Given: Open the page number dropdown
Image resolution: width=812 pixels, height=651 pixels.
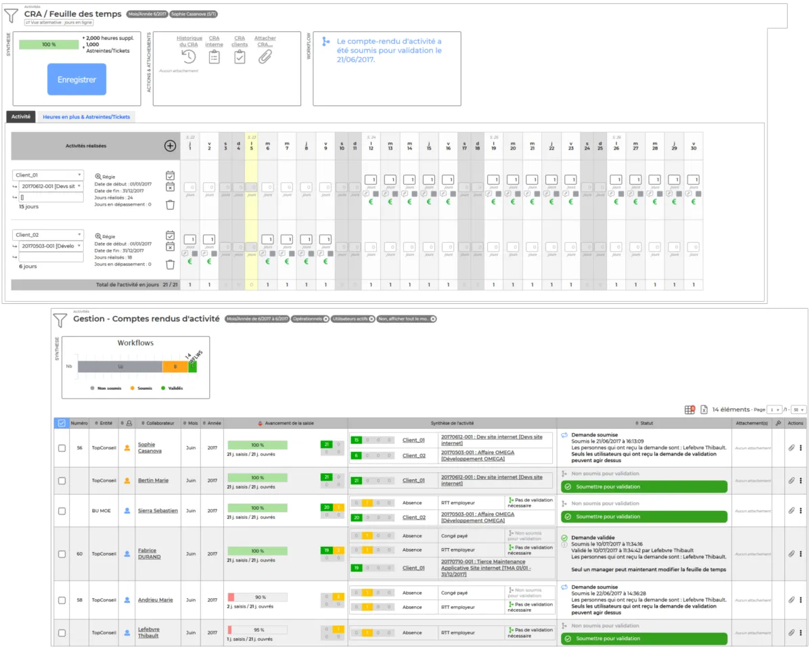Looking at the screenshot, I should click(x=775, y=409).
